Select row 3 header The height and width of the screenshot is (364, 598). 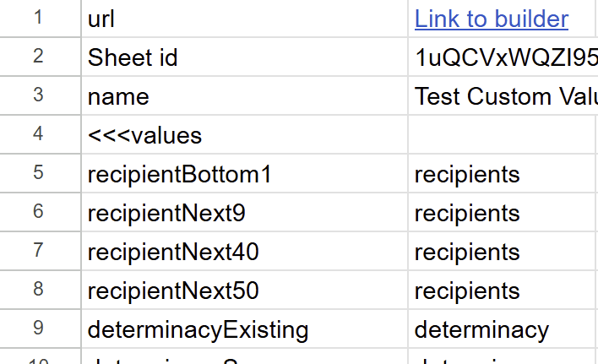40,95
